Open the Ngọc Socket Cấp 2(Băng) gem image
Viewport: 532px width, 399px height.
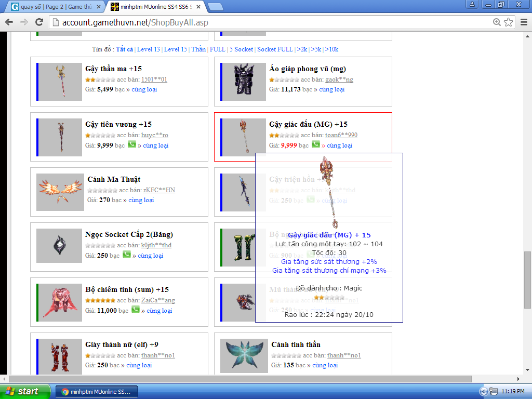click(59, 246)
